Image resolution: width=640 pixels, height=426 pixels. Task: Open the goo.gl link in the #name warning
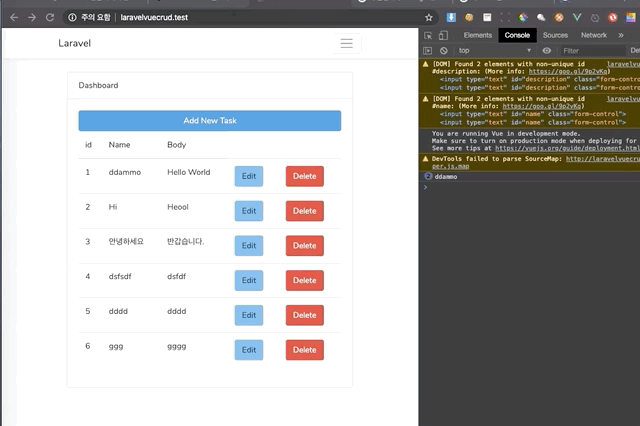[542, 106]
